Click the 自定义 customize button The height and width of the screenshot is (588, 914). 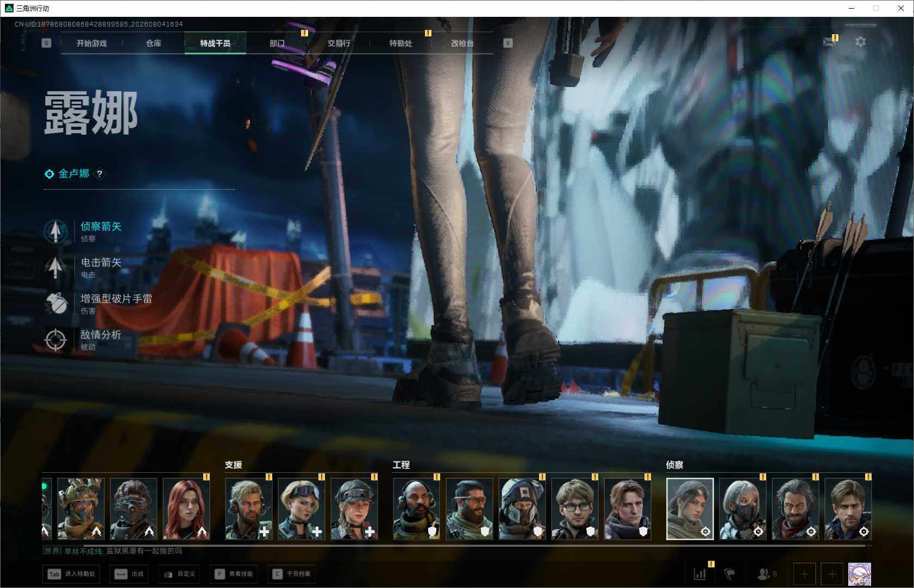coord(179,574)
